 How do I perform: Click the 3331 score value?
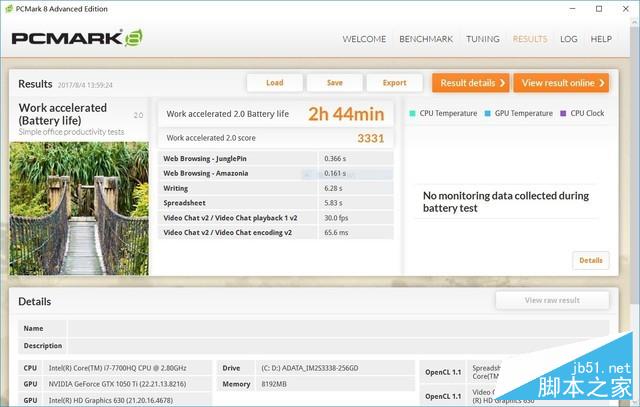371,138
